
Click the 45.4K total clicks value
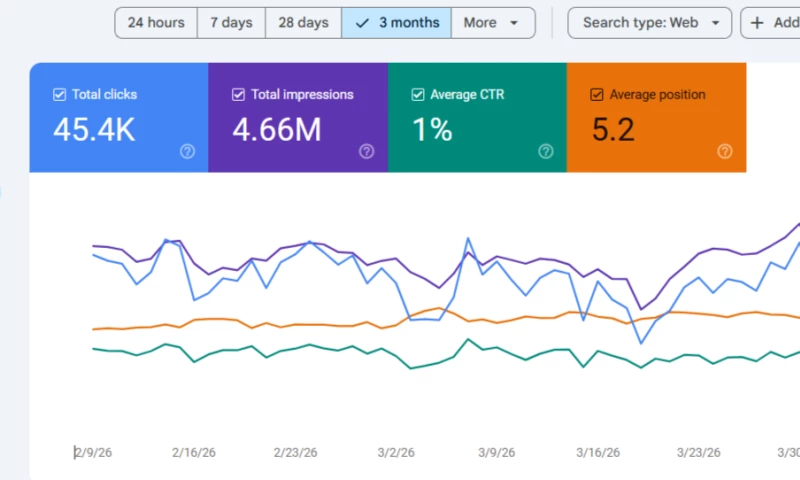(x=94, y=130)
